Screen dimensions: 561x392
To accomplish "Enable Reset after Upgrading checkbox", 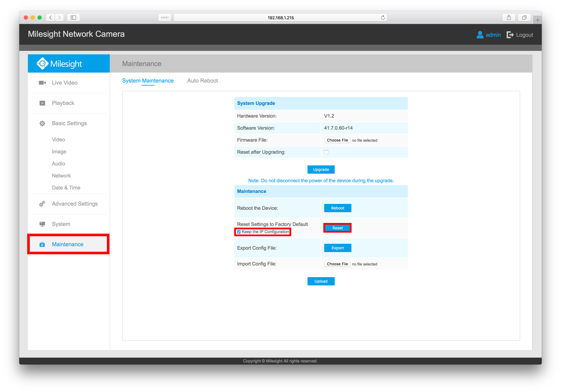I will point(326,152).
